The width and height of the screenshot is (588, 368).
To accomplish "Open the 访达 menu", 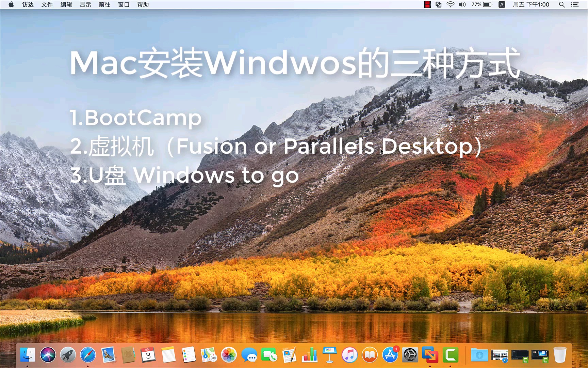I will tap(28, 4).
